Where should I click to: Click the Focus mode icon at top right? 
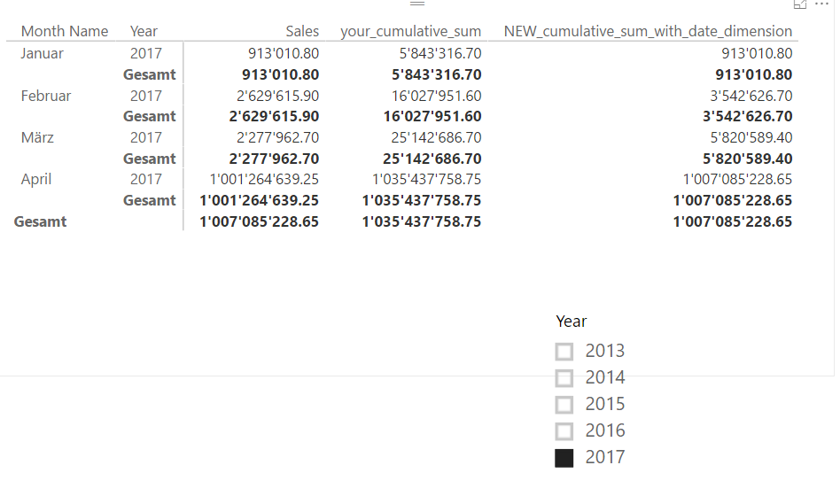tap(800, 4)
